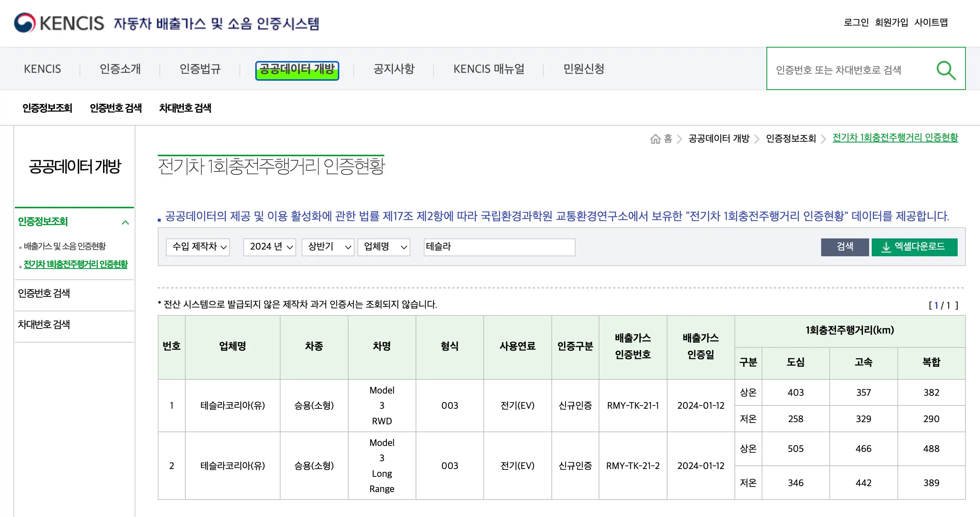Click the green magnifier search icon
This screenshot has height=517, width=980.
tap(946, 70)
